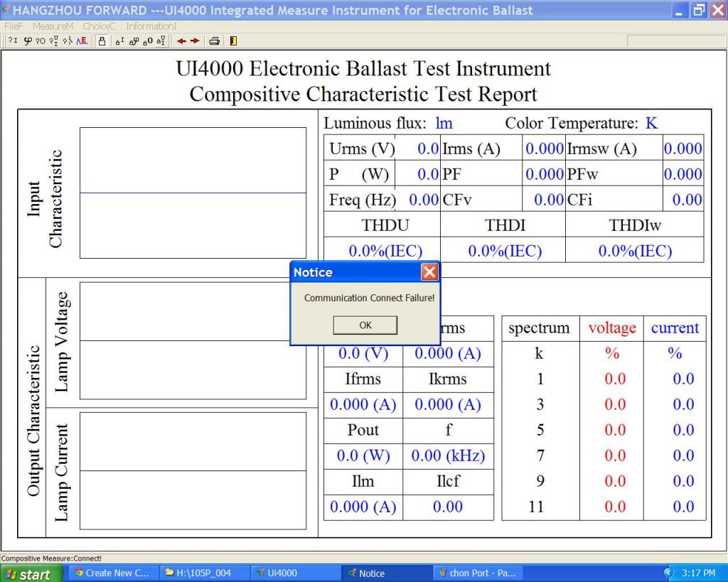Switch to 'Create New C...' taskbar item
728x582 pixels.
coord(112,573)
